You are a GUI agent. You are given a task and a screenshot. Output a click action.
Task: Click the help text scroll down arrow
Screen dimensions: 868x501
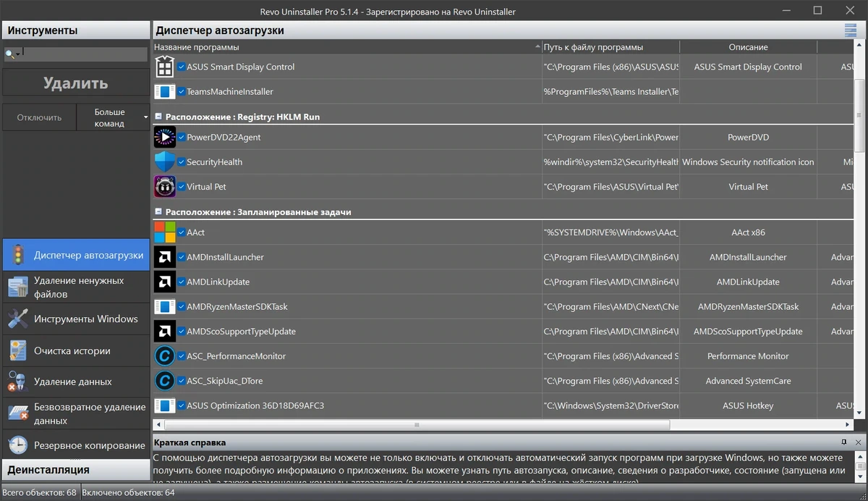point(861,477)
